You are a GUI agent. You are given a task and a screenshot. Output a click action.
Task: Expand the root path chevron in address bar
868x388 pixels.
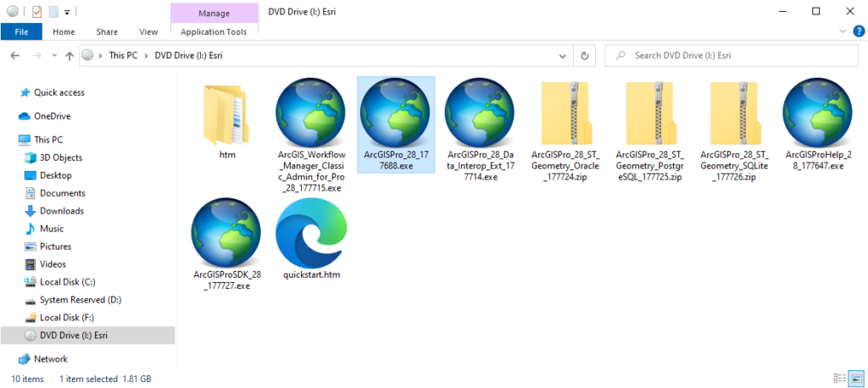tap(101, 56)
